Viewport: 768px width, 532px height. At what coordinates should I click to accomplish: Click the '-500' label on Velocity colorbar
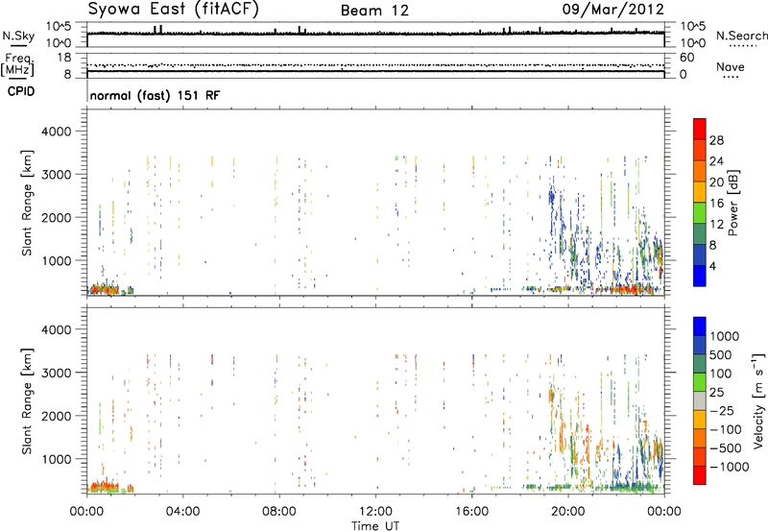click(x=726, y=448)
